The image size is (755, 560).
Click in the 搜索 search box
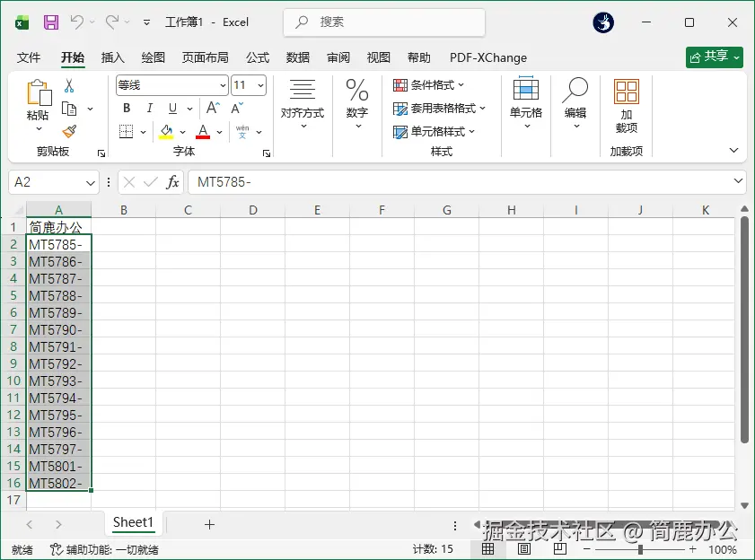pyautogui.click(x=384, y=22)
